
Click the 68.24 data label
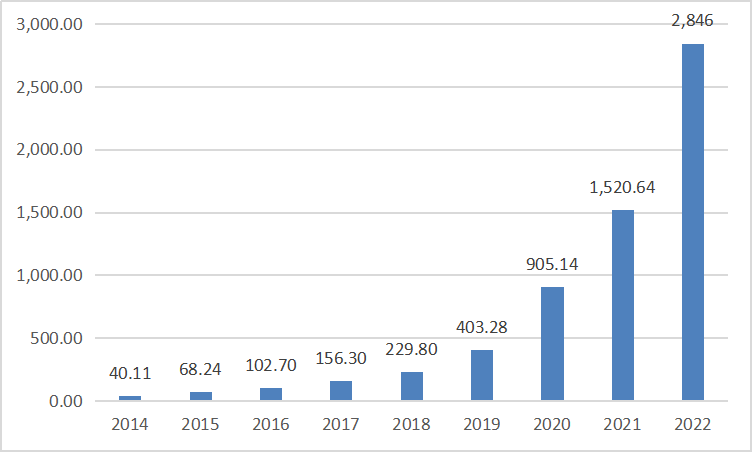pyautogui.click(x=201, y=370)
